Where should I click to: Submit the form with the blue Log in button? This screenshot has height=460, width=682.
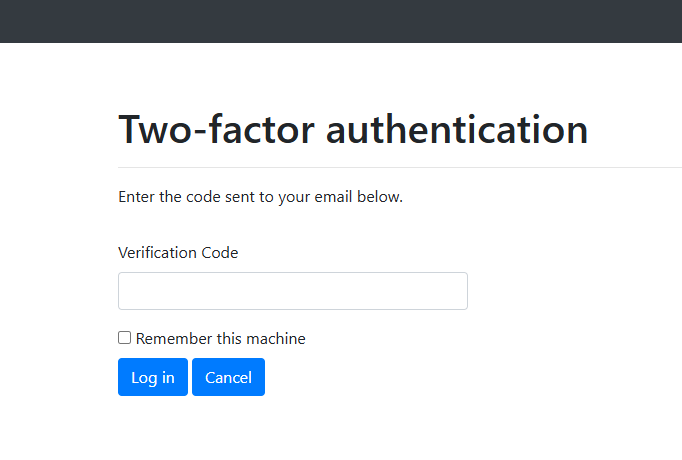pos(152,377)
